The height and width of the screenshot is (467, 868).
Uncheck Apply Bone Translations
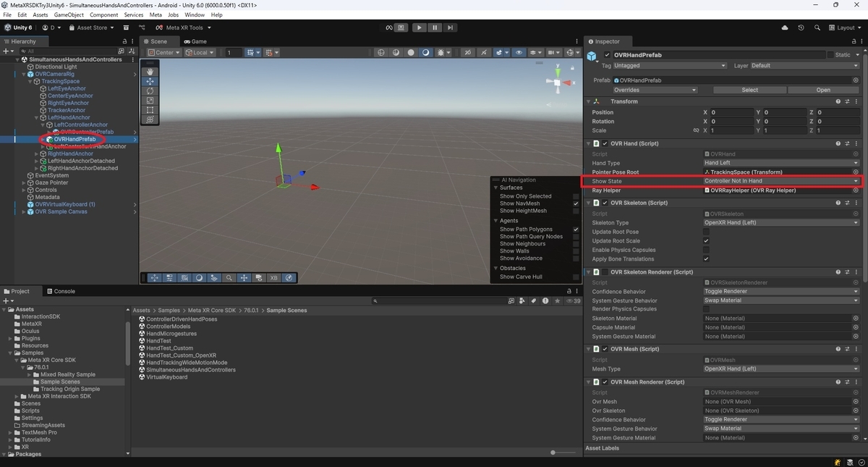(706, 258)
